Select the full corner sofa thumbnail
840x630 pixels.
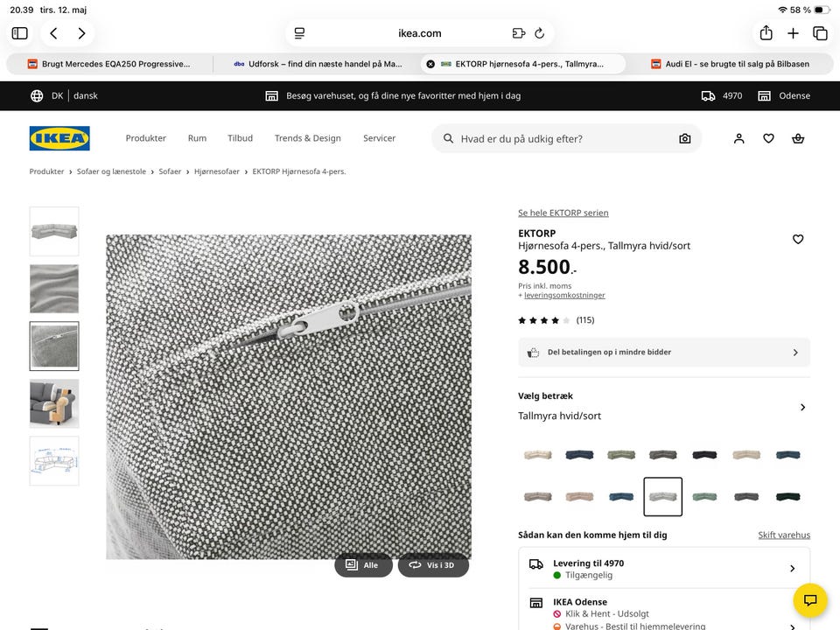pos(54,231)
